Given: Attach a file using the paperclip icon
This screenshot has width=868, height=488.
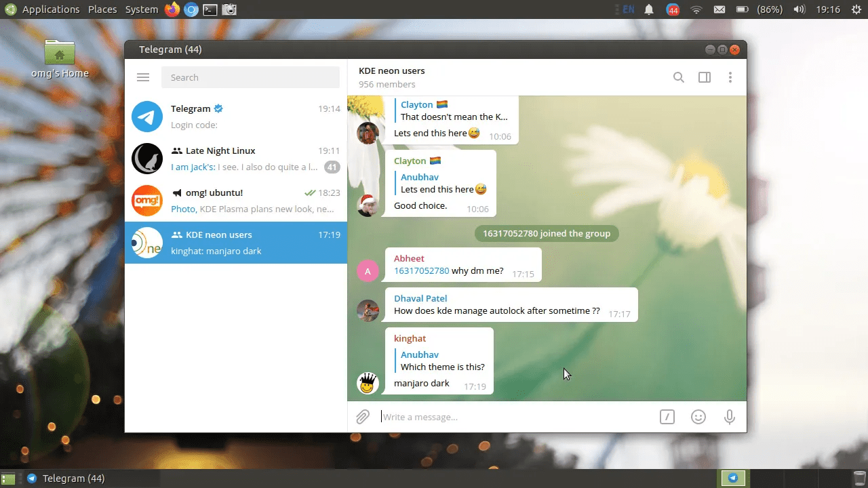Looking at the screenshot, I should click(x=362, y=416).
